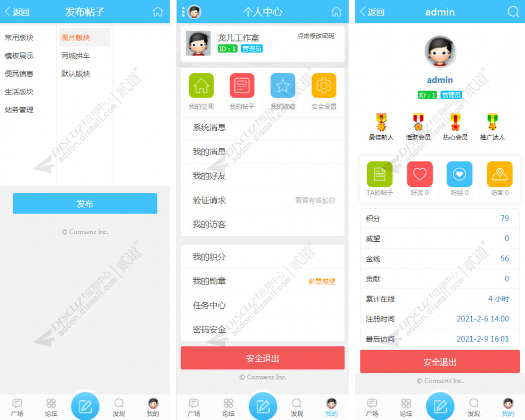Open 安全设置 gear icon
This screenshot has height=420, width=525.
tap(324, 86)
